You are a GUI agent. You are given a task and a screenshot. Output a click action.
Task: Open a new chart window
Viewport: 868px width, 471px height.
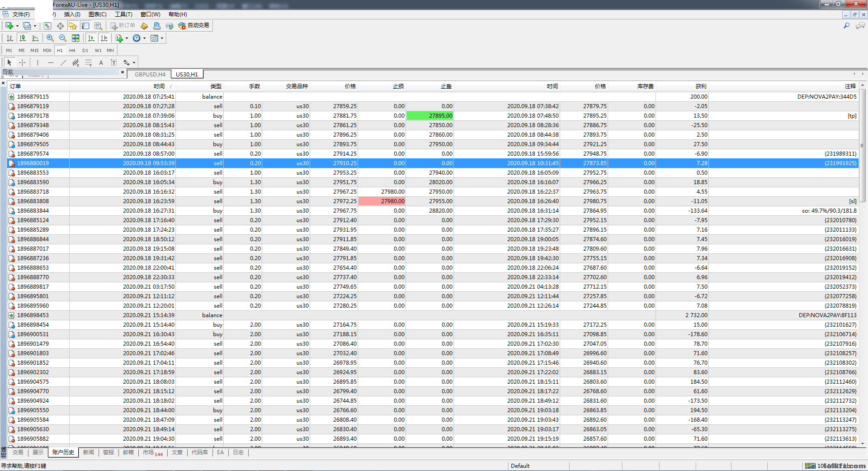pos(9,26)
